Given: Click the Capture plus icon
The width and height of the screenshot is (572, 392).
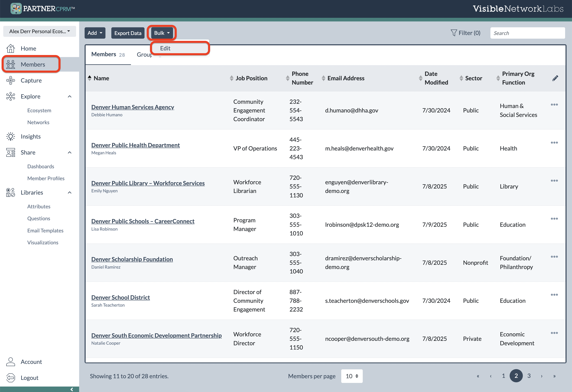Looking at the screenshot, I should tap(11, 81).
